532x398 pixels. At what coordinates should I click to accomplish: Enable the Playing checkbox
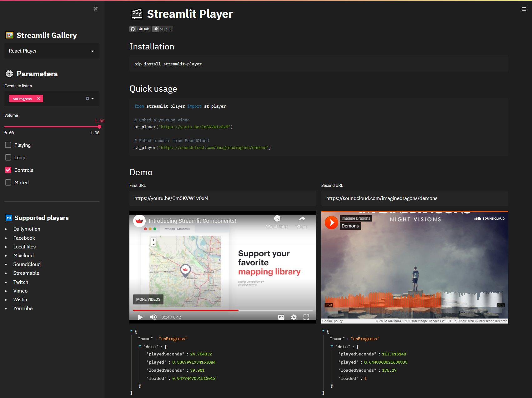tap(8, 145)
